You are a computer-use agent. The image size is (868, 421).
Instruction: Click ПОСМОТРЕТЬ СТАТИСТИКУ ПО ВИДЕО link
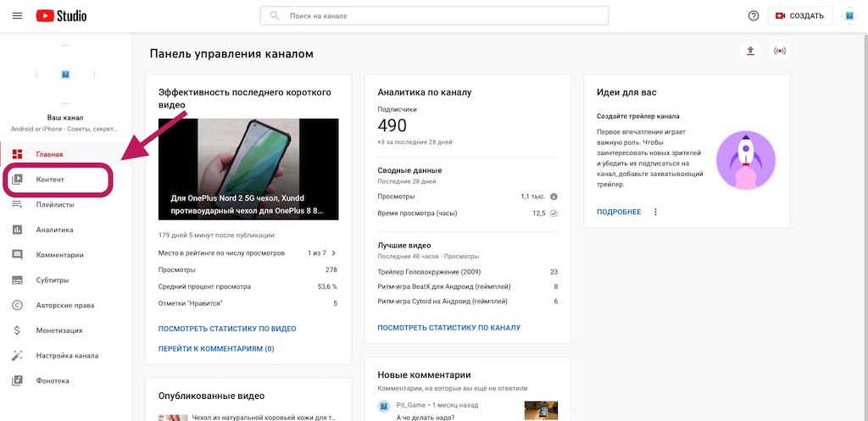pos(227,329)
